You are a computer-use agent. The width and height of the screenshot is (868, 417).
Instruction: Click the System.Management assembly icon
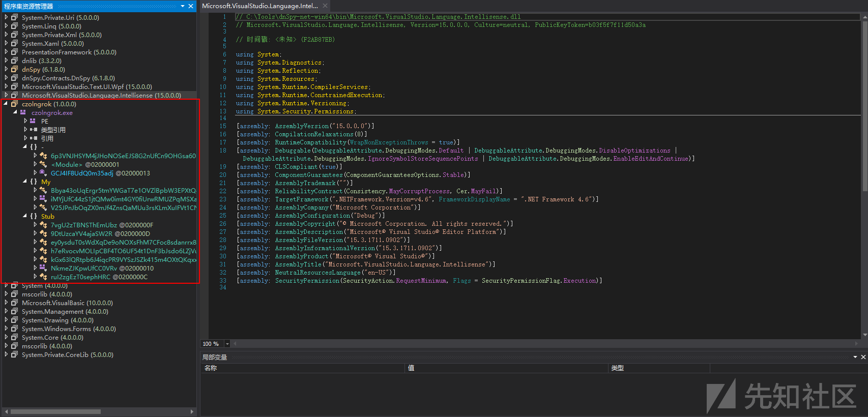[15, 311]
